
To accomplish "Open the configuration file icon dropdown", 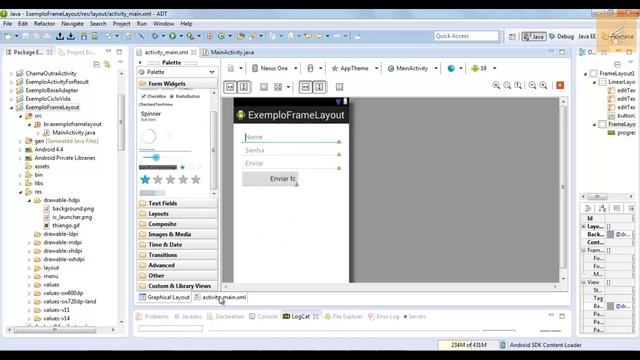I will (235, 68).
